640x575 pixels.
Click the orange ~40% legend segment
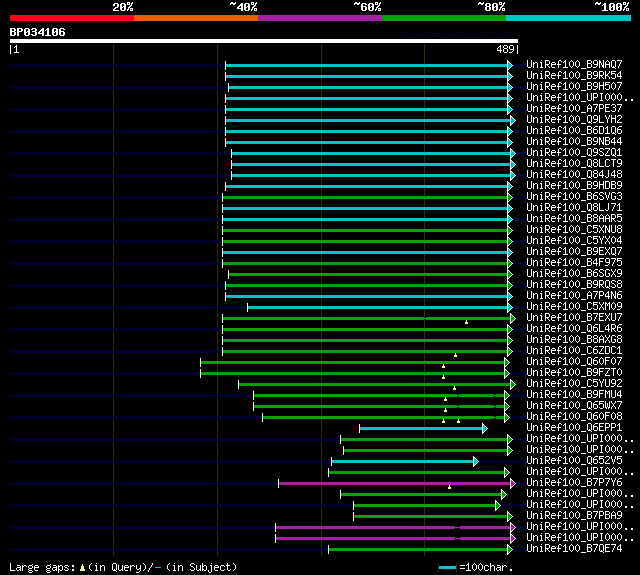(x=196, y=18)
